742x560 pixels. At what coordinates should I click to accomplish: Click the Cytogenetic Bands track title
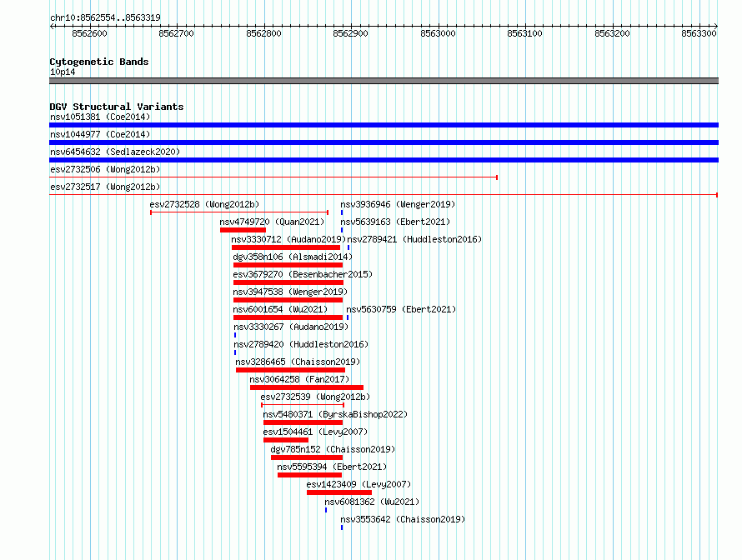(99, 62)
